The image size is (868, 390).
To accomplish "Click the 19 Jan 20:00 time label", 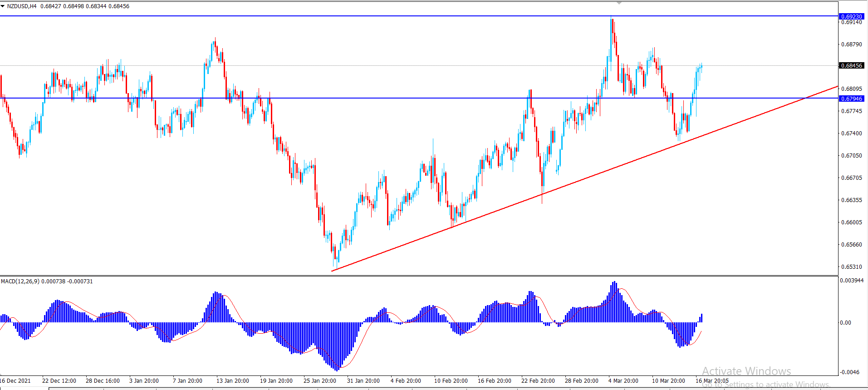I will click(276, 381).
